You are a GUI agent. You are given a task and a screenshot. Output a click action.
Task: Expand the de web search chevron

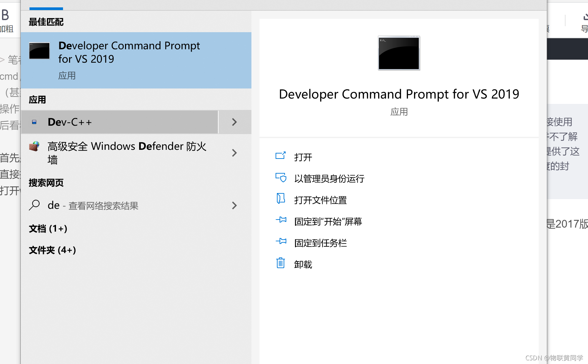[235, 205]
